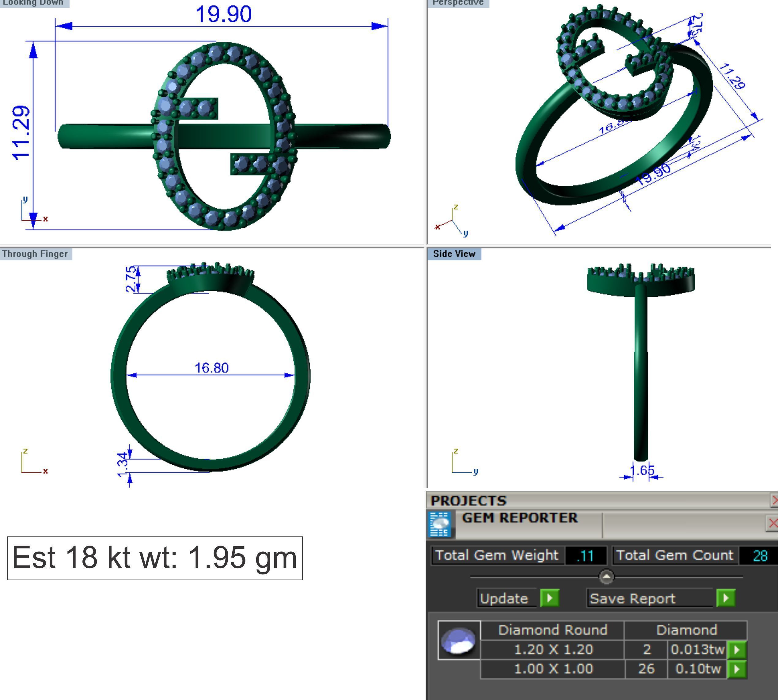Screen dimensions: 778x700
Task: Select the 16.80 inner diameter dimension
Action: (212, 368)
